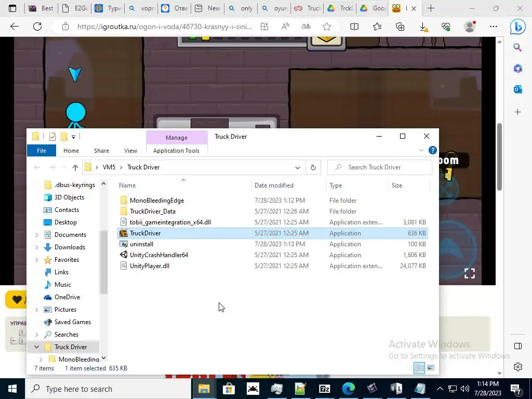Open the View ribbon tab
532x399 pixels.
pos(130,151)
